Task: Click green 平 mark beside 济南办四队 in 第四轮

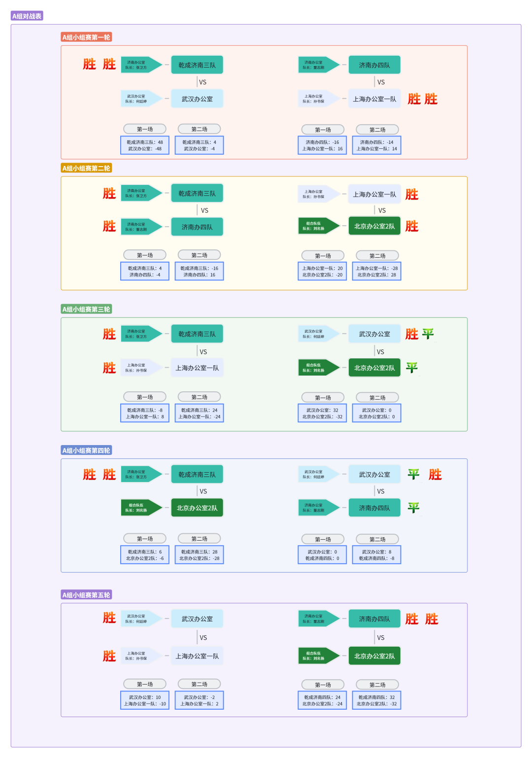Action: point(413,508)
